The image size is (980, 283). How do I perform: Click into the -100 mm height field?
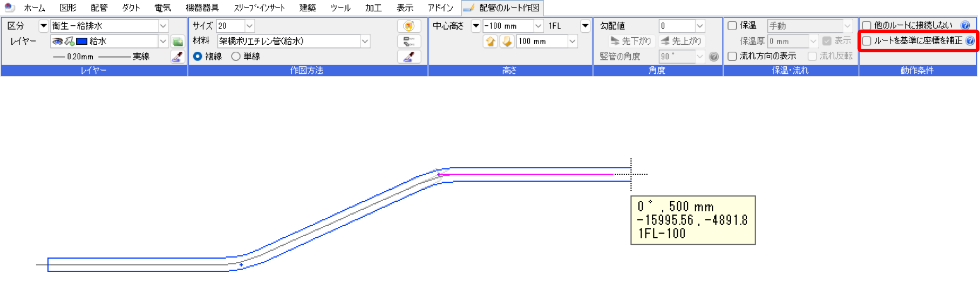click(x=508, y=25)
